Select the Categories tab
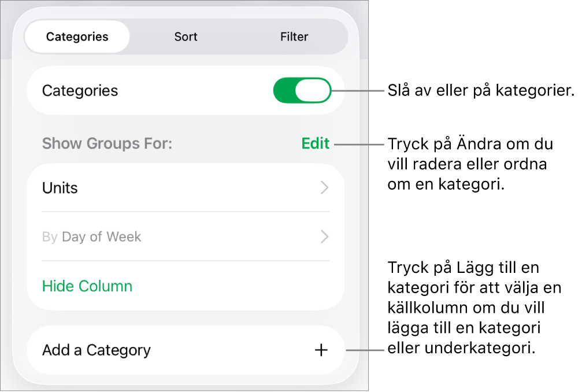Image resolution: width=582 pixels, height=392 pixels. pos(77,36)
